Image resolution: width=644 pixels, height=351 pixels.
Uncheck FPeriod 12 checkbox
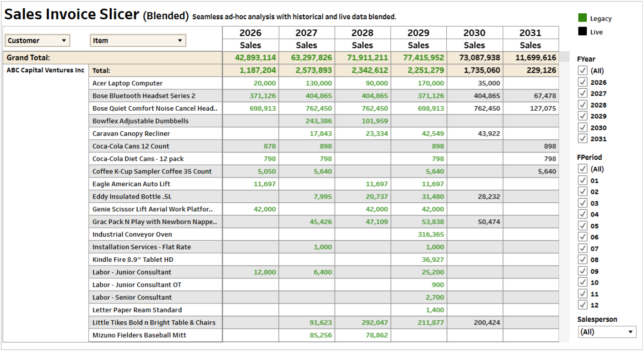point(583,304)
